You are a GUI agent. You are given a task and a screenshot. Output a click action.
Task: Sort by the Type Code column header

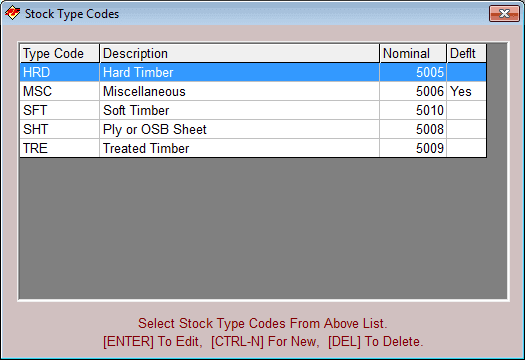pyautogui.click(x=60, y=53)
